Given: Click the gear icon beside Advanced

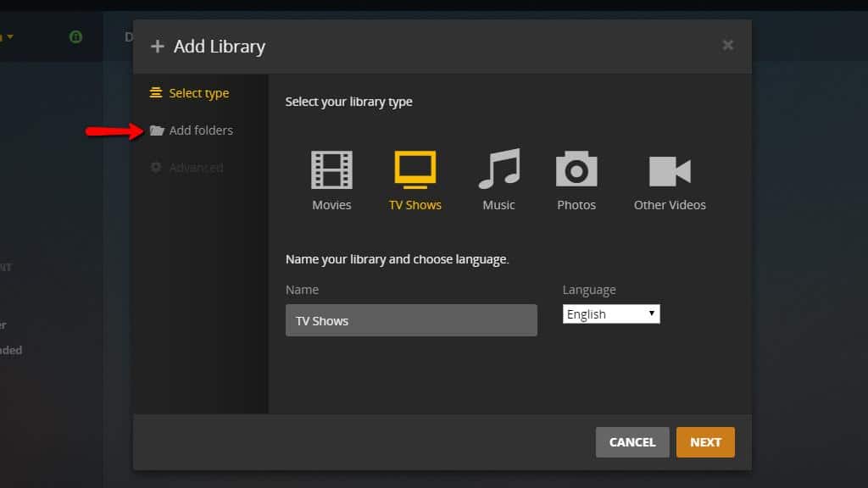Looking at the screenshot, I should (156, 168).
